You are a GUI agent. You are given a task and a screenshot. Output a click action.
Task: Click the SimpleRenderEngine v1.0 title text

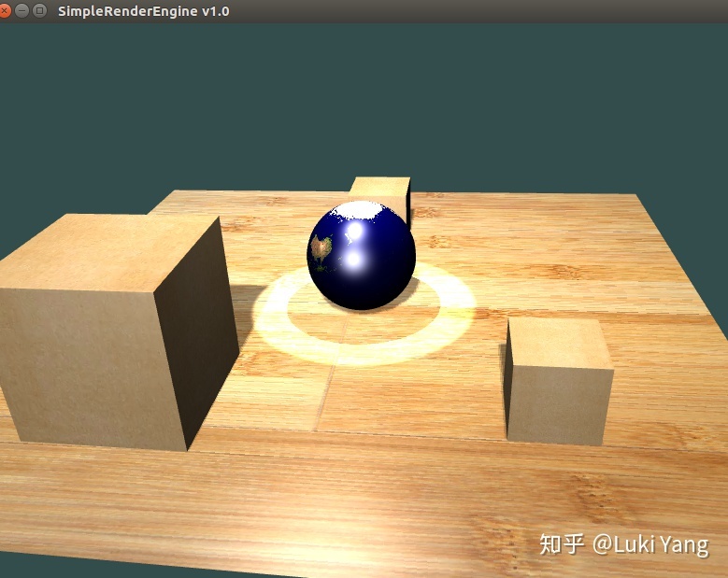coord(144,11)
